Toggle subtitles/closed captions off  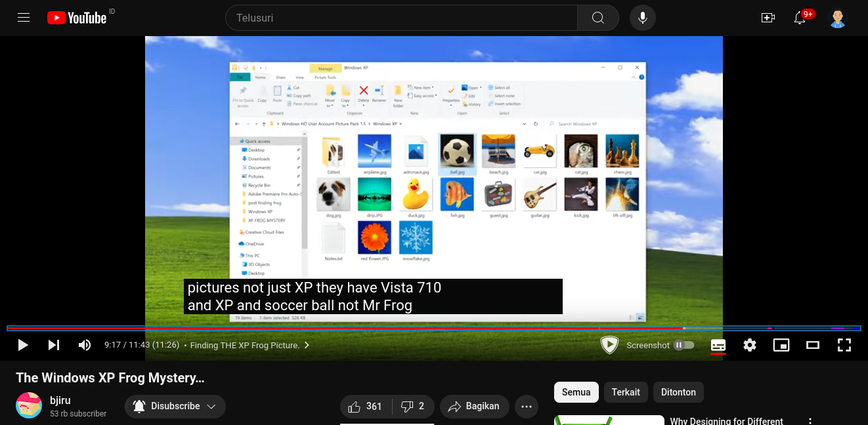coord(718,345)
